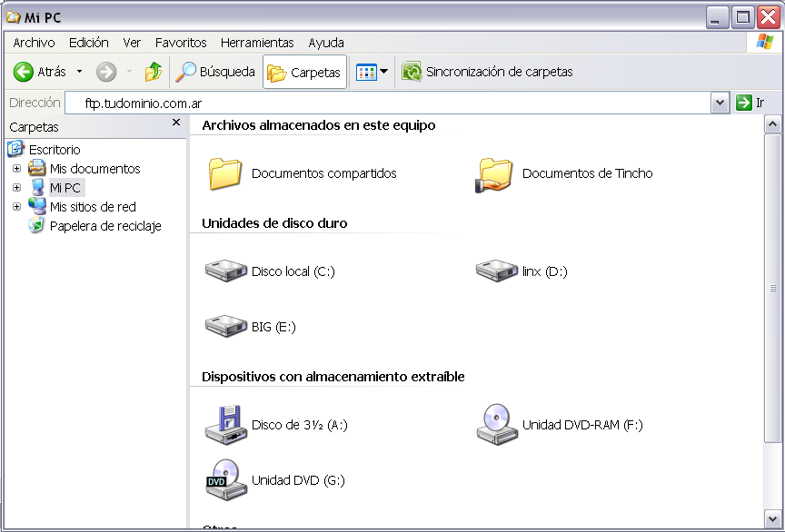
Task: Click the Escritorio desktop icon in tree
Action: tap(15, 149)
